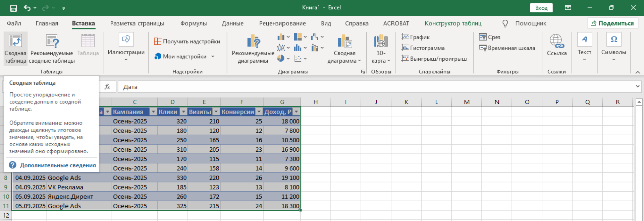Open the filter dropdown for Кампания column

[153, 112]
